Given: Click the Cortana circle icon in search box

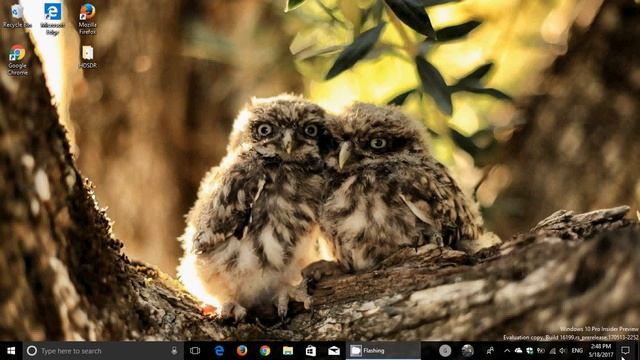Looking at the screenshot, I should click(x=31, y=351).
